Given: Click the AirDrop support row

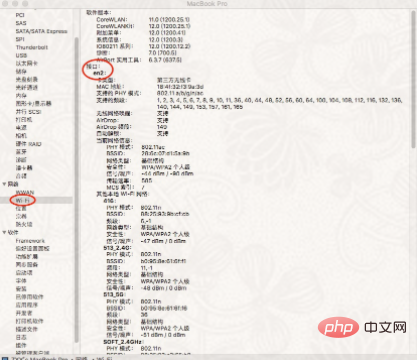Looking at the screenshot, I should click(132, 120).
